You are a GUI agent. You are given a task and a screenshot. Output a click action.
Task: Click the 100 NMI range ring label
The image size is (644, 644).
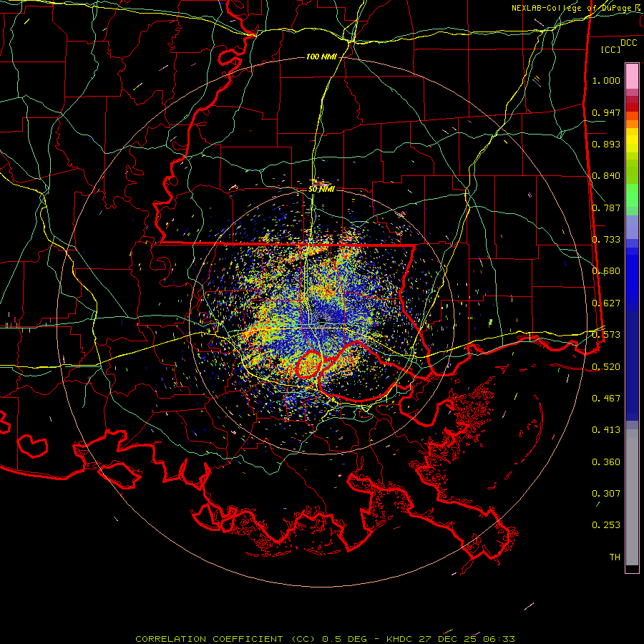click(321, 57)
